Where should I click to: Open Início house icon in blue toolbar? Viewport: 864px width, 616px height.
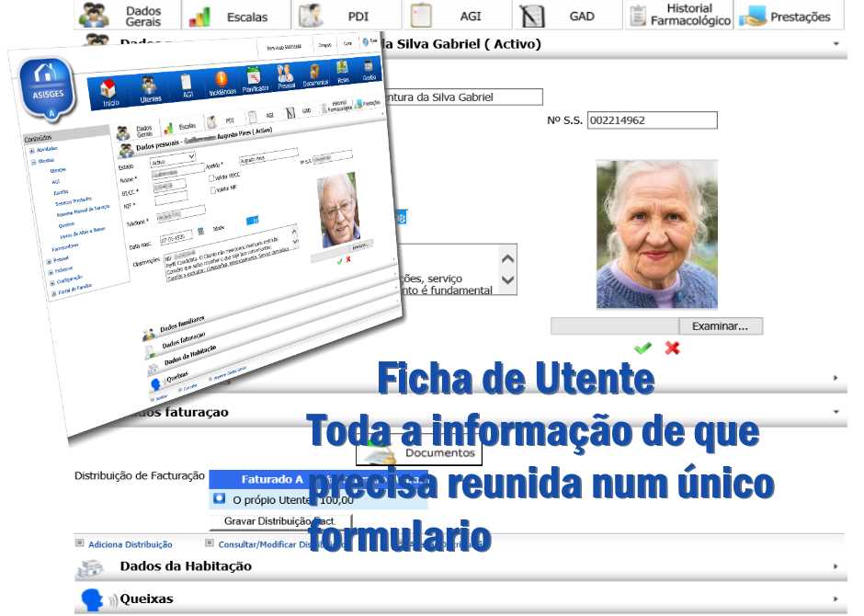108,90
